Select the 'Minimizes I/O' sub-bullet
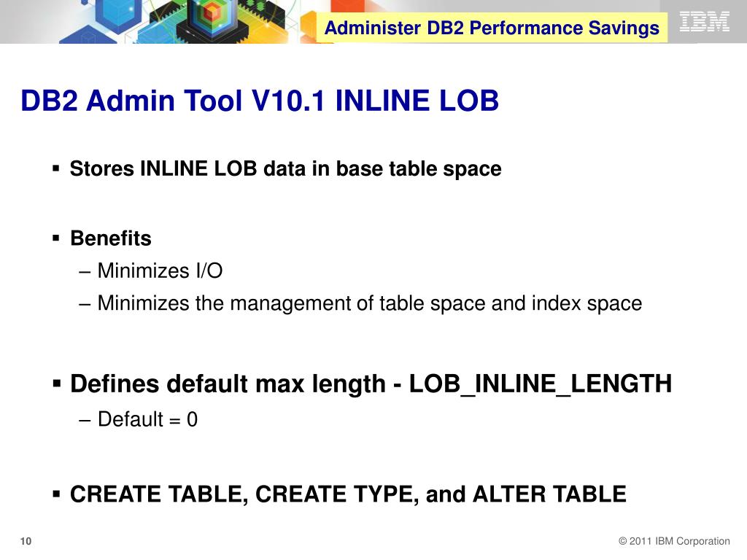Image resolution: width=747 pixels, height=560 pixels. pos(160,271)
